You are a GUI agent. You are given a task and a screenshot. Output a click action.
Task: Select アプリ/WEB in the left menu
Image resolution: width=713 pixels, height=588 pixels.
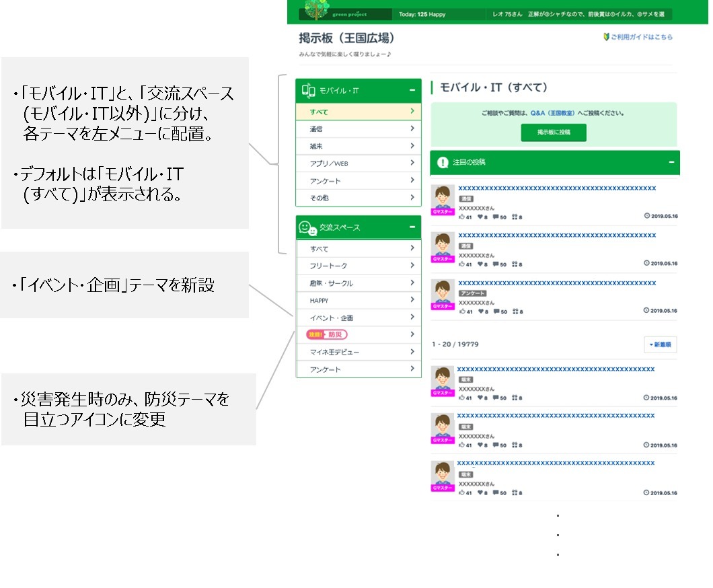point(358,163)
